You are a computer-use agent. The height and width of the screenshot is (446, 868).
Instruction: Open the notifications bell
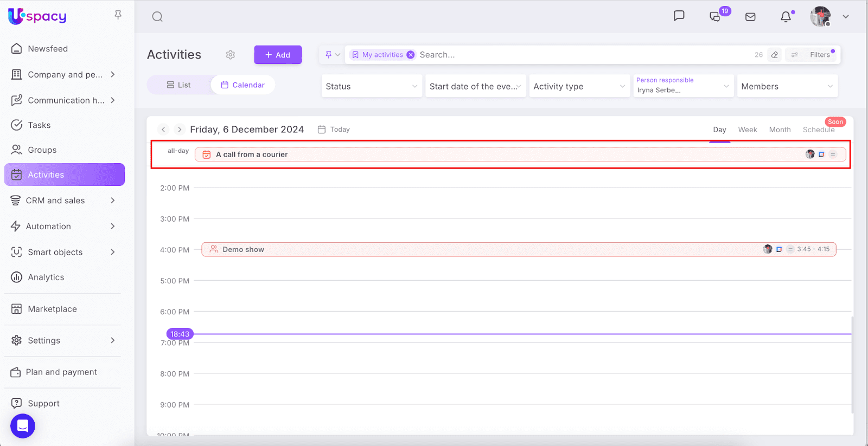point(786,17)
